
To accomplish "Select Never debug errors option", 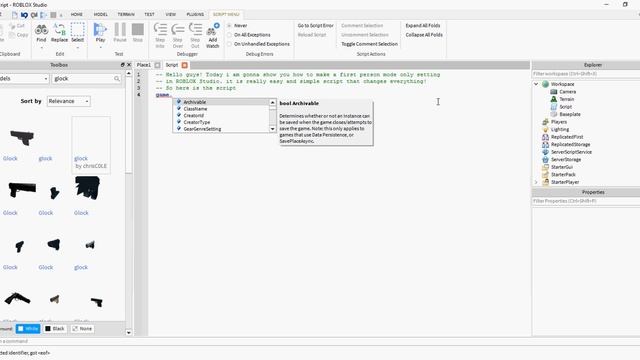I will point(229,25).
